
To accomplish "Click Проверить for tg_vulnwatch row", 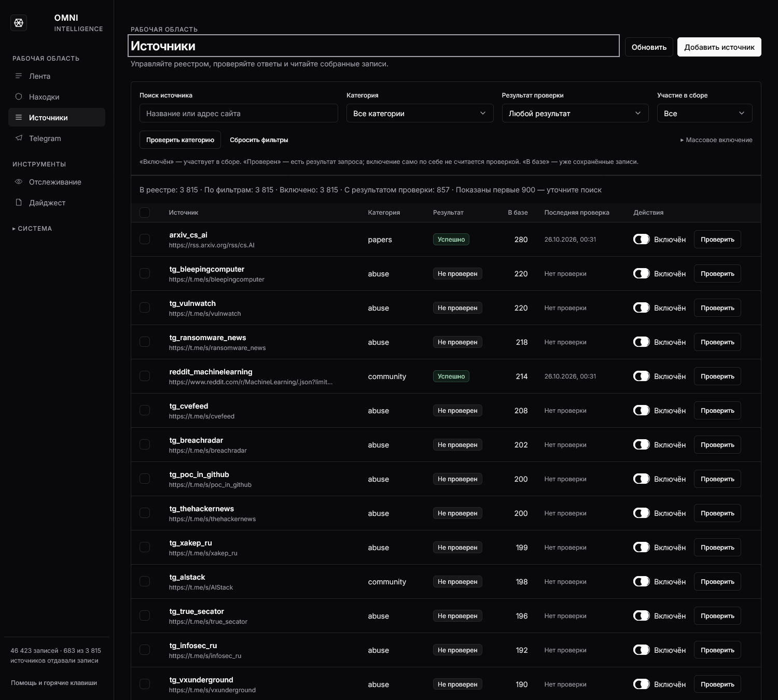I will coord(717,308).
